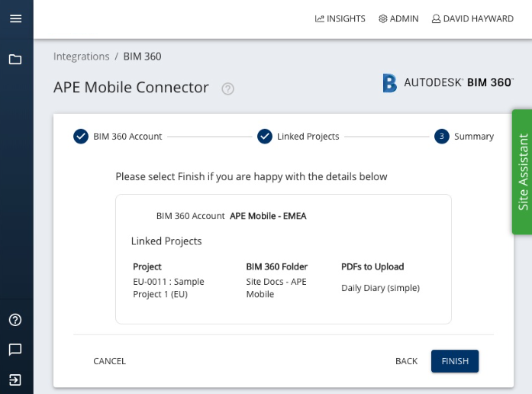Image resolution: width=532 pixels, height=394 pixels.
Task: Open the Admin menu
Action: 398,18
